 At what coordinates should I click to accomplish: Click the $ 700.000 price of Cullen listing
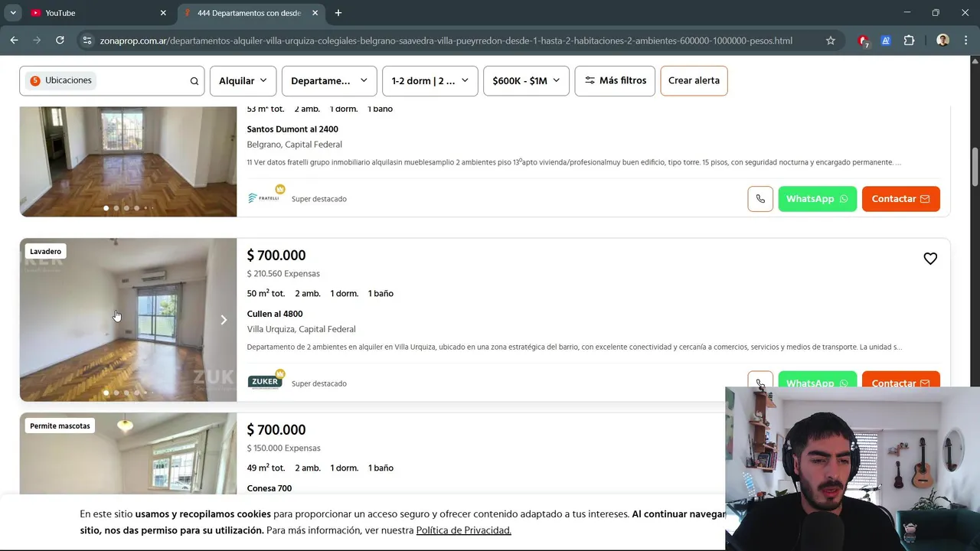[276, 256]
